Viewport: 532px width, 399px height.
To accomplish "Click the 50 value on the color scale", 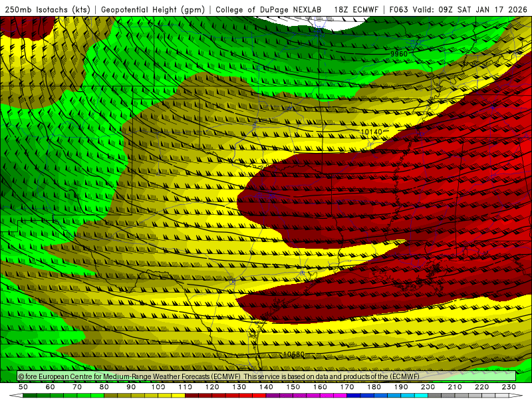I will pos(23,387).
